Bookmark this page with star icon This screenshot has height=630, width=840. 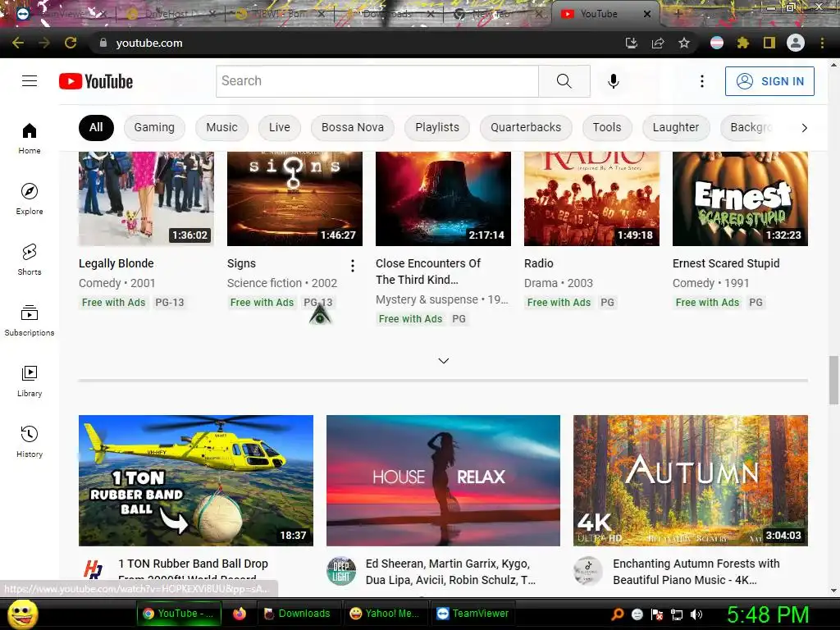coord(684,43)
